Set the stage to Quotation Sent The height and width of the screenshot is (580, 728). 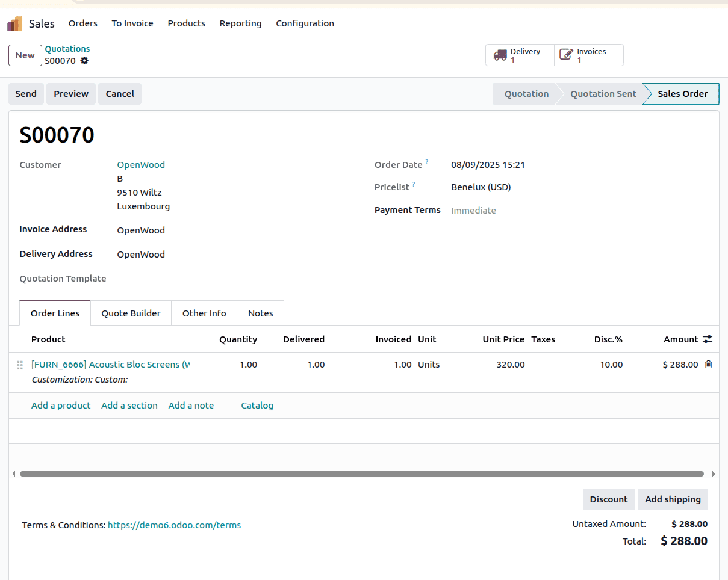pyautogui.click(x=603, y=94)
